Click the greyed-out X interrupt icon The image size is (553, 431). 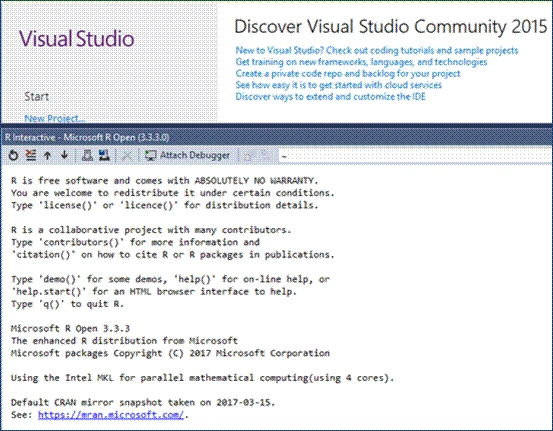[127, 155]
